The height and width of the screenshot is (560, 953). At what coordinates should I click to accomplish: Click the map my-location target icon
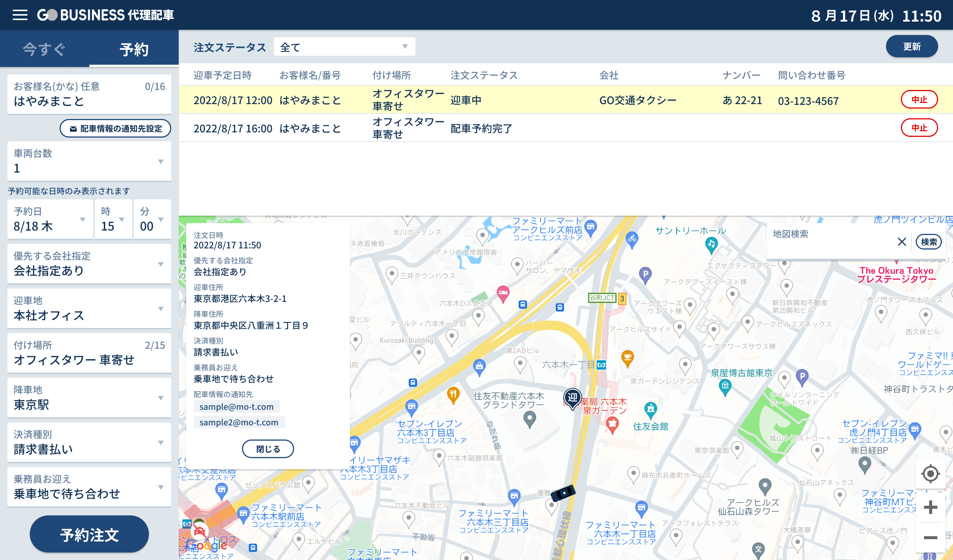coord(930,473)
